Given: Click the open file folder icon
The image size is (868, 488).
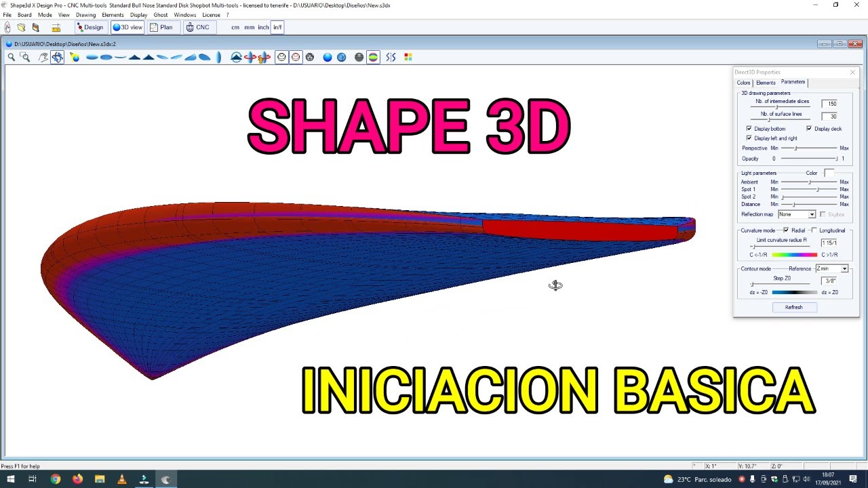Looking at the screenshot, I should pyautogui.click(x=22, y=28).
